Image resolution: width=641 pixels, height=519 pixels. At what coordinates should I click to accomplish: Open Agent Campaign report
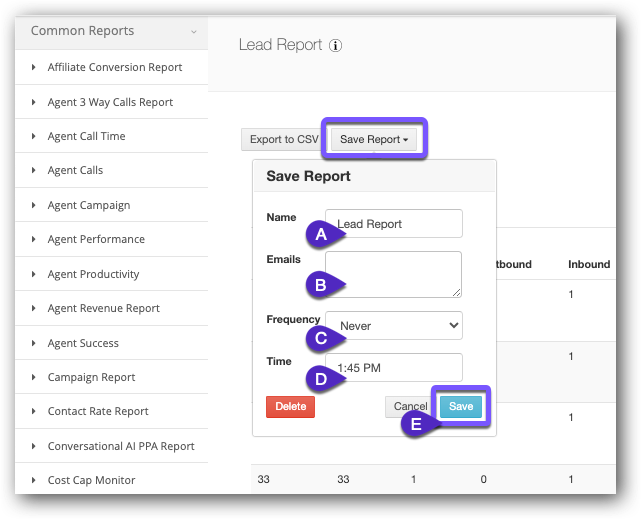point(89,205)
